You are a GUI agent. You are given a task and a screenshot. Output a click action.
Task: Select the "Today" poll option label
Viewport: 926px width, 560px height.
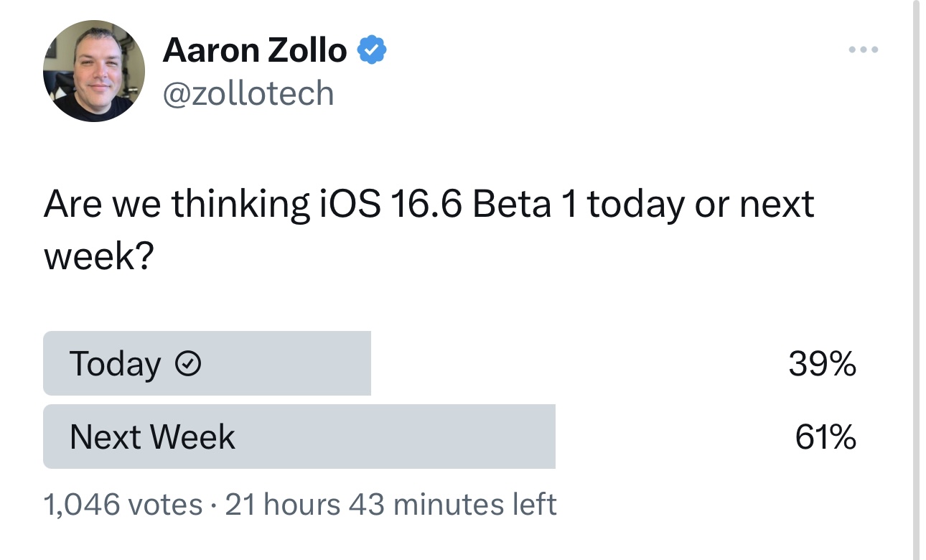pos(115,364)
